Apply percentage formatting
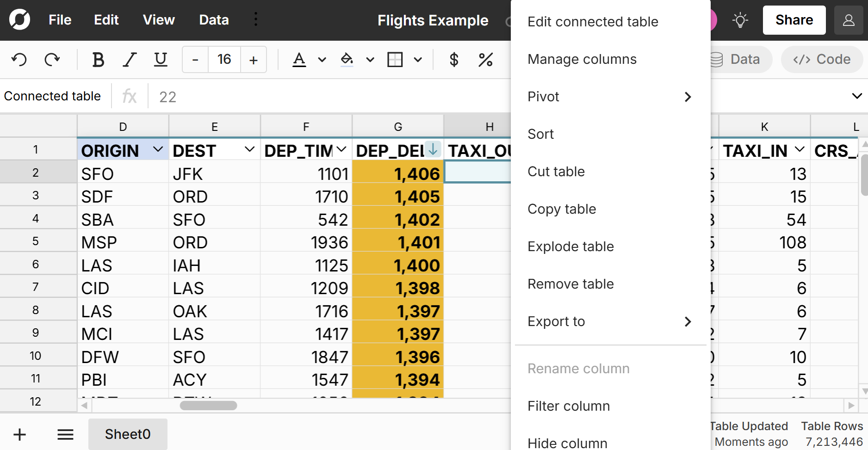Image resolution: width=868 pixels, height=450 pixels. tap(485, 59)
